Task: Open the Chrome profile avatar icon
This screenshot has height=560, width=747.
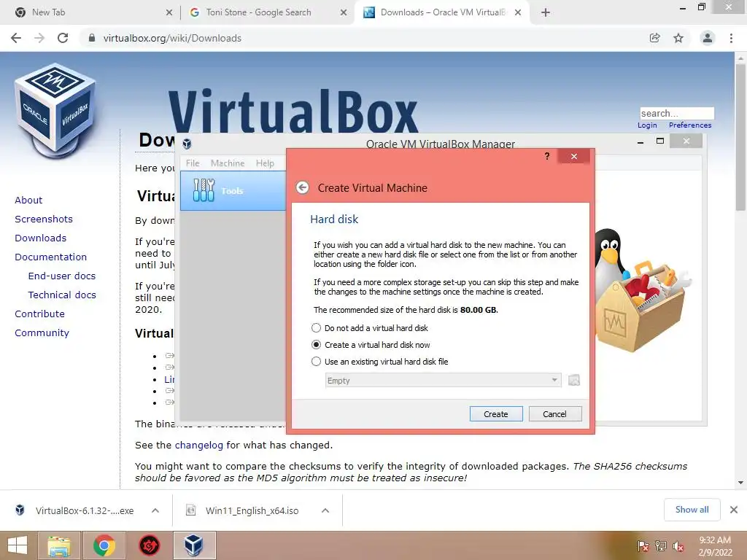Action: tap(708, 38)
